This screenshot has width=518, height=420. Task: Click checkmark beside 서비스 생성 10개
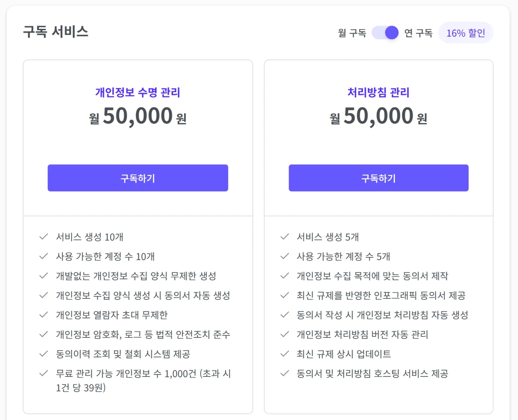[44, 237]
